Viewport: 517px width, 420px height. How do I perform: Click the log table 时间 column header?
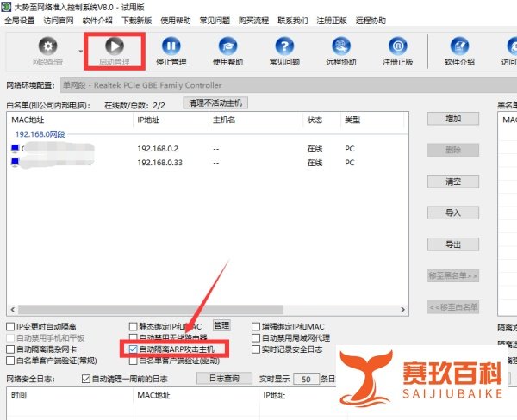click(x=70, y=395)
